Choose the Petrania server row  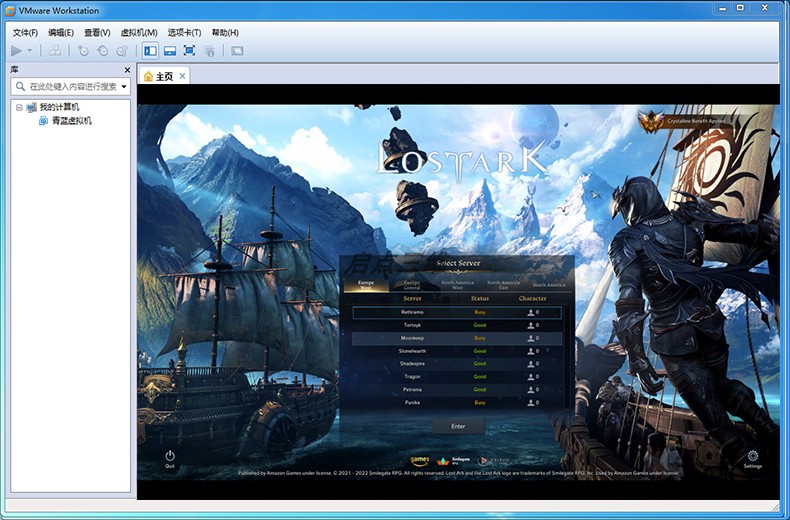click(457, 389)
